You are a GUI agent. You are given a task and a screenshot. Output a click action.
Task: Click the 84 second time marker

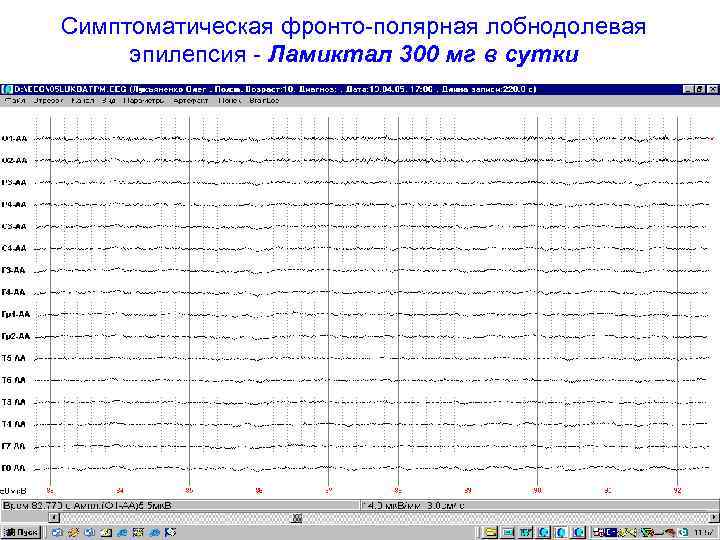(120, 491)
